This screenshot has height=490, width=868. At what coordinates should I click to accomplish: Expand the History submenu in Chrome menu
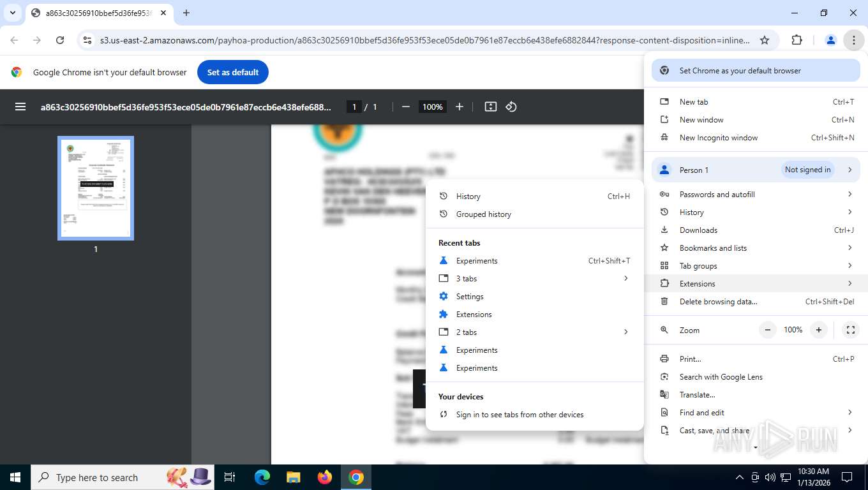(x=756, y=212)
